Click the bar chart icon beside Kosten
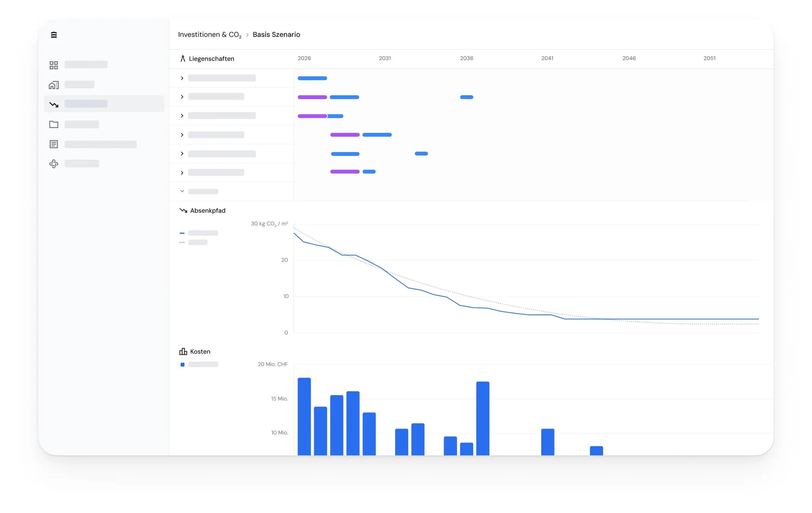 (183, 352)
